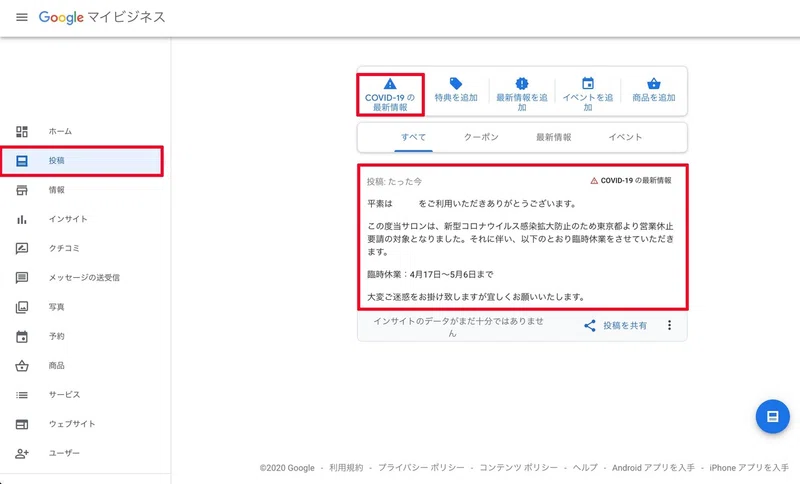Click the COVID-19 post content card
The width and height of the screenshot is (800, 484).
tap(522, 237)
